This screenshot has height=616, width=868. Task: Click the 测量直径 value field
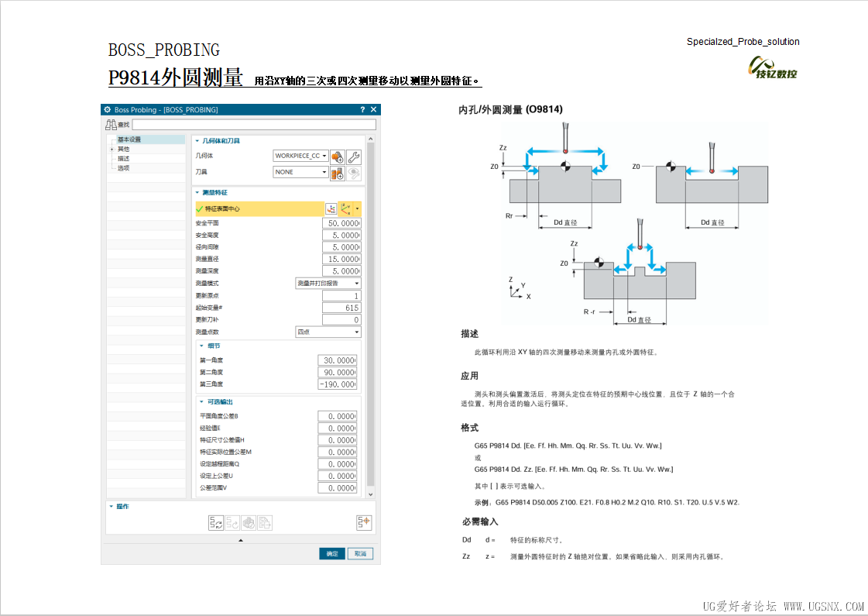point(341,259)
